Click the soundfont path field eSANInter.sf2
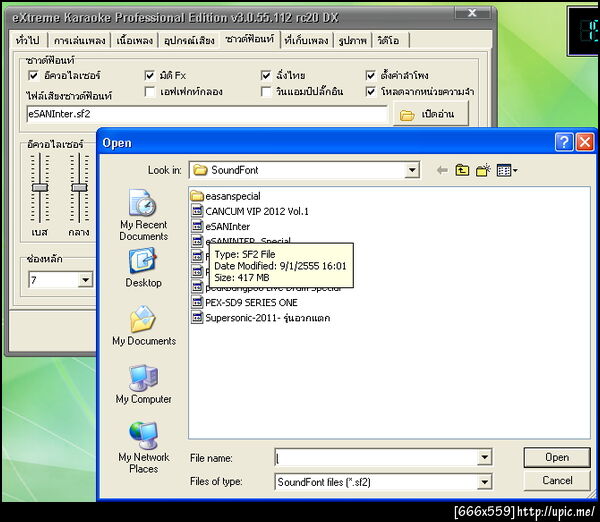The image size is (600, 522). [x=207, y=114]
